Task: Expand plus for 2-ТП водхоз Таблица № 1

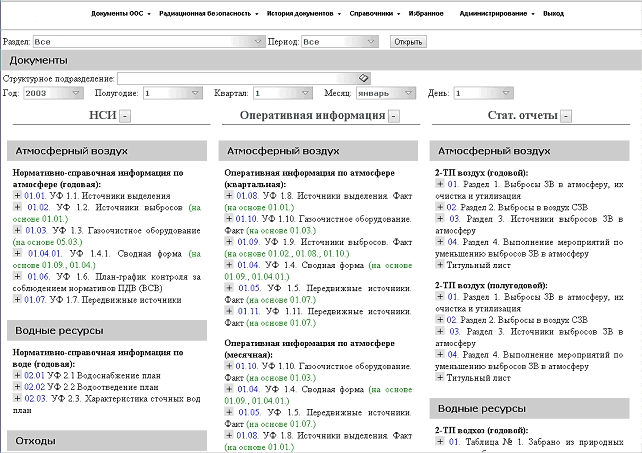Action: (x=440, y=441)
